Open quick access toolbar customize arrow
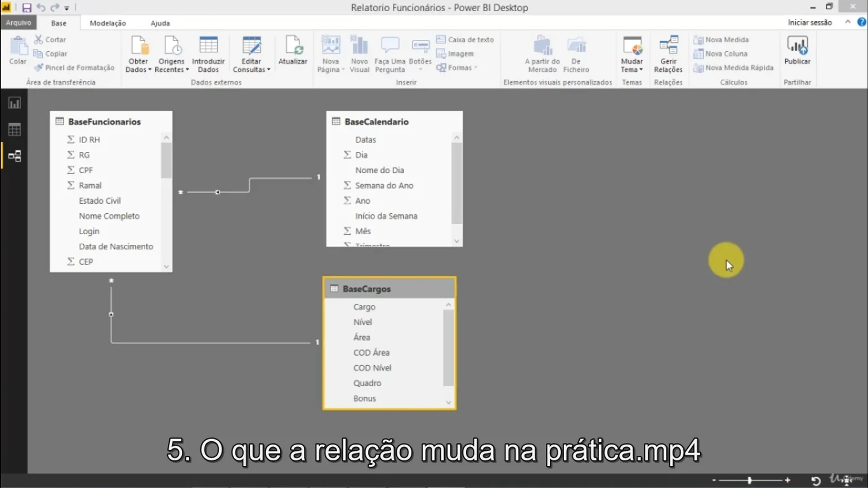The width and height of the screenshot is (868, 488). click(x=67, y=8)
